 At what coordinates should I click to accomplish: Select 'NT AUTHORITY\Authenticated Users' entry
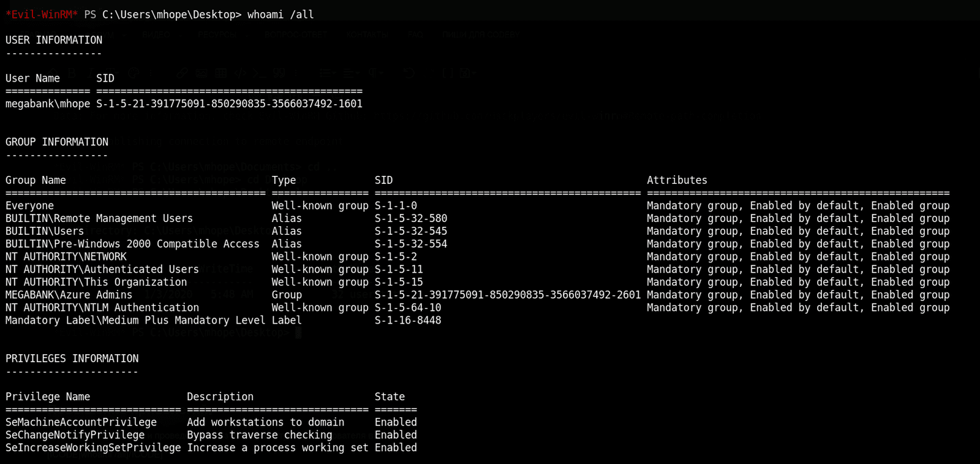click(x=102, y=269)
